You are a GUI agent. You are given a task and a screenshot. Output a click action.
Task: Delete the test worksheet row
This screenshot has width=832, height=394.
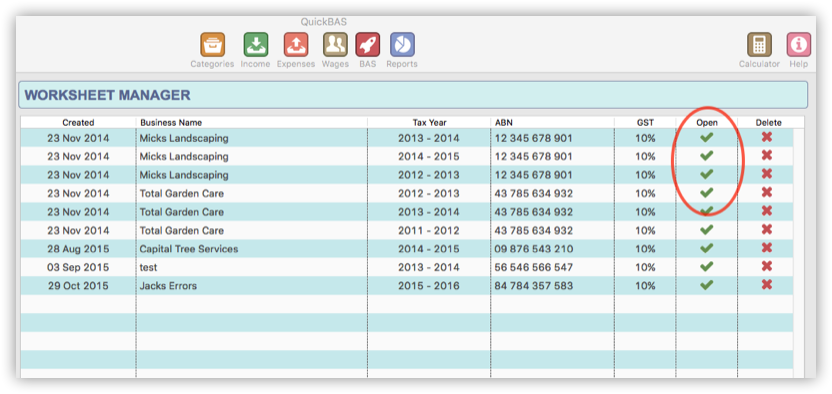click(x=766, y=266)
